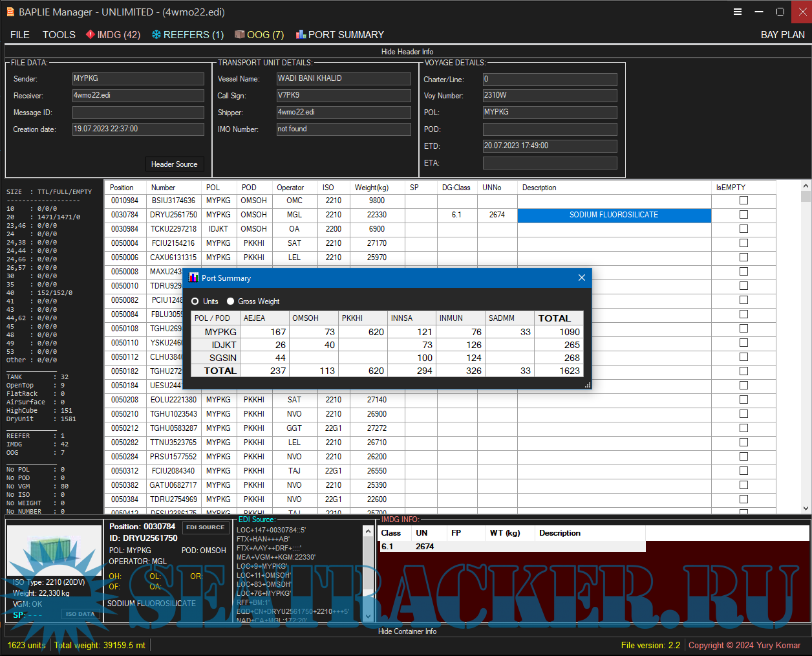Collapse panel using Hide Container Info
This screenshot has height=656, width=812.
(407, 631)
